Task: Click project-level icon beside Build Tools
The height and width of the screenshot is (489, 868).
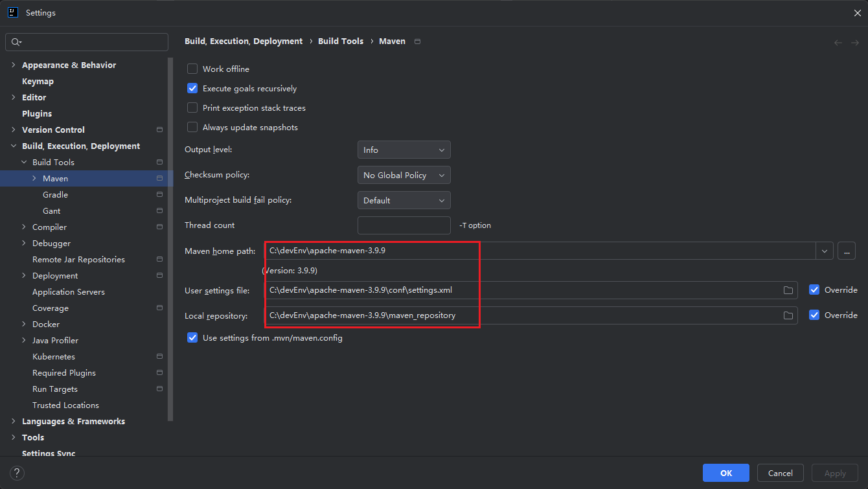Action: pos(159,163)
